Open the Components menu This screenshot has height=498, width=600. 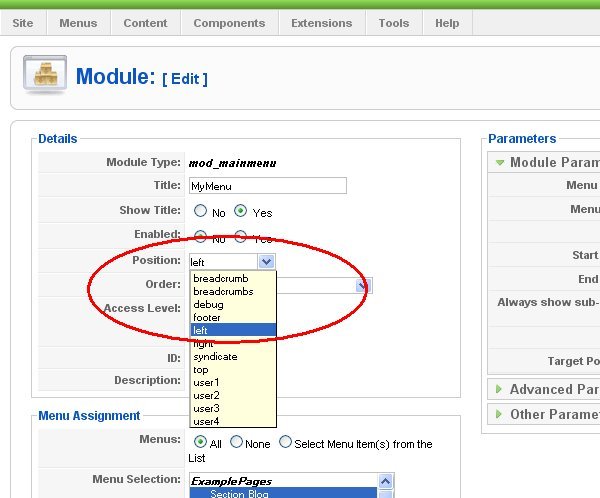pyautogui.click(x=229, y=23)
